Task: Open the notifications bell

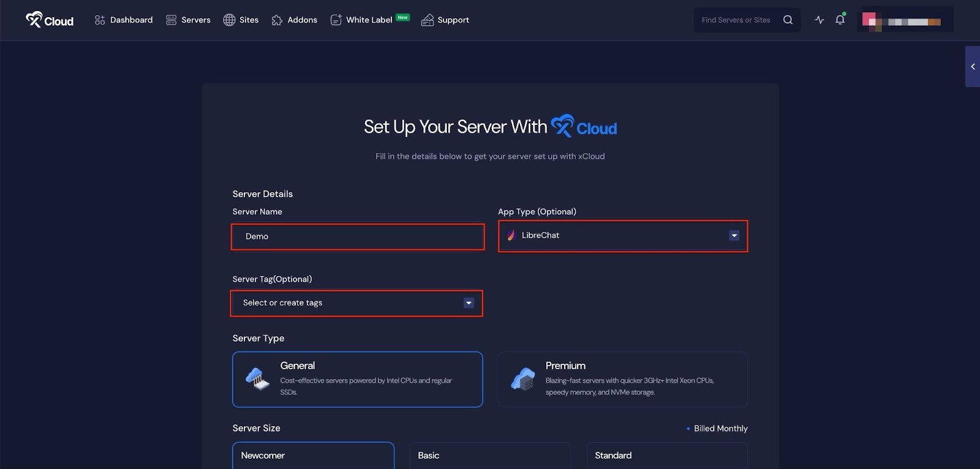Action: coord(840,20)
